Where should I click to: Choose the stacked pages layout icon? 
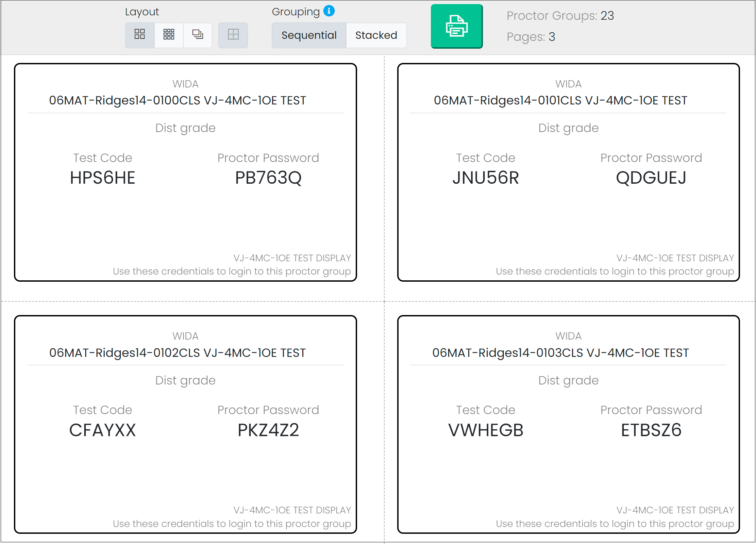198,35
